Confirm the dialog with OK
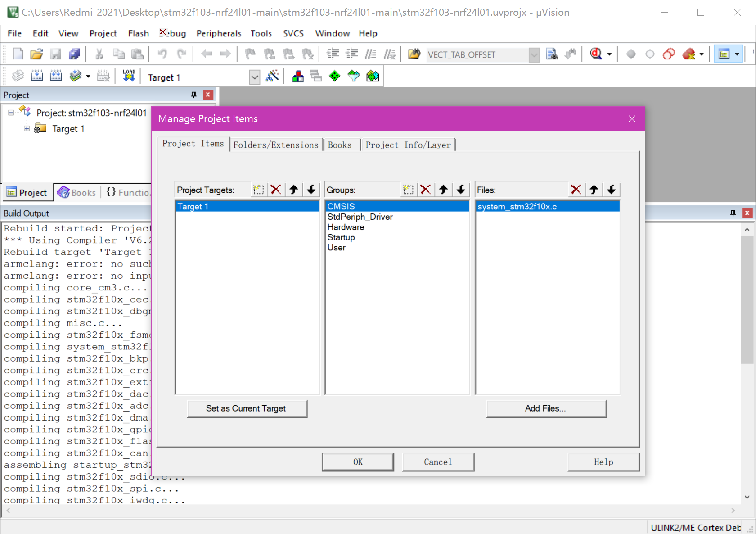The image size is (756, 534). tap(358, 462)
